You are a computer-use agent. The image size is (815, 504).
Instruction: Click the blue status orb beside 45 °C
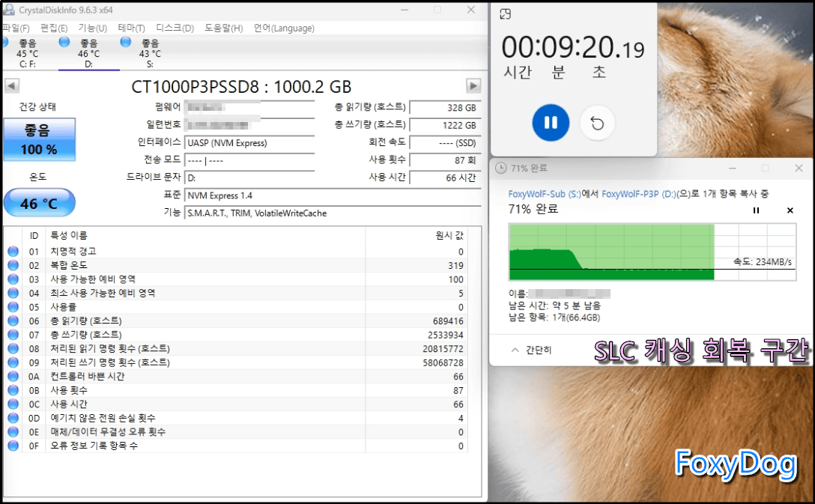click(x=4, y=42)
